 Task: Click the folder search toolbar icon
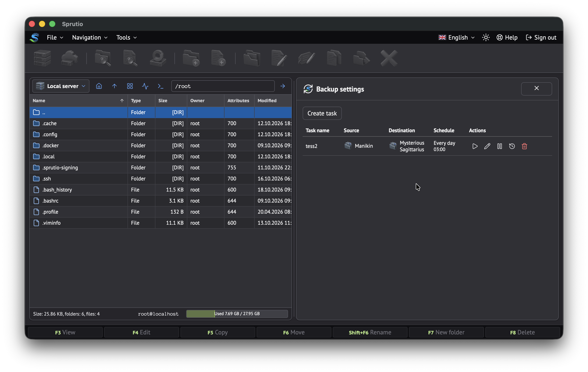pyautogui.click(x=103, y=58)
